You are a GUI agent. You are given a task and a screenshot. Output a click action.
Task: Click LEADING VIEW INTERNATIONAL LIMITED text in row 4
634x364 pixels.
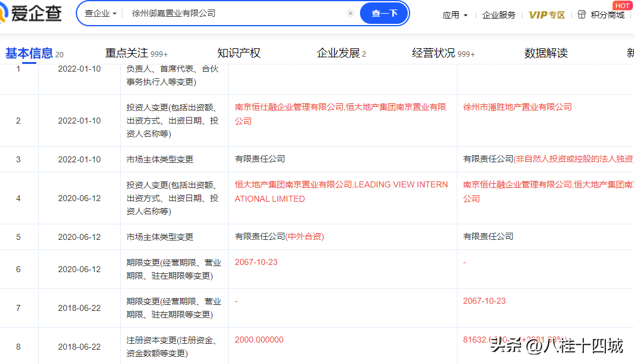341,192
